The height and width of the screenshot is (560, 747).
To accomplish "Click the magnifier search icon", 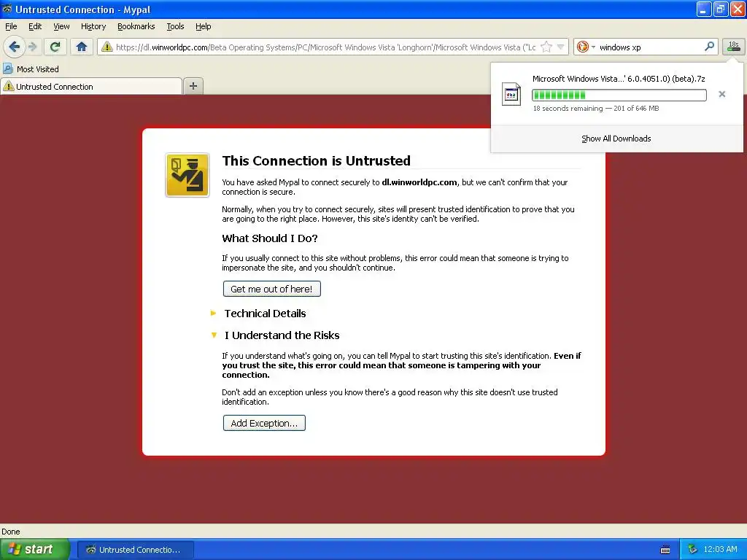I will click(x=709, y=47).
